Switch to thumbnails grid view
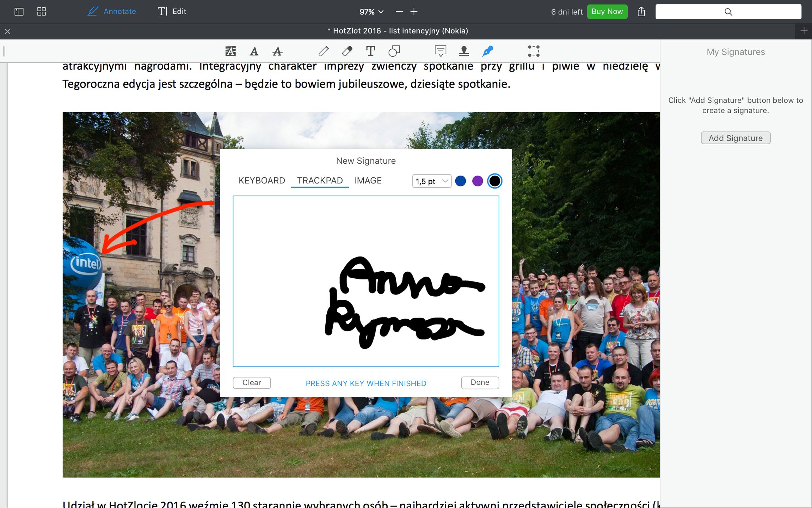Screen dimensions: 812x508 42,12
